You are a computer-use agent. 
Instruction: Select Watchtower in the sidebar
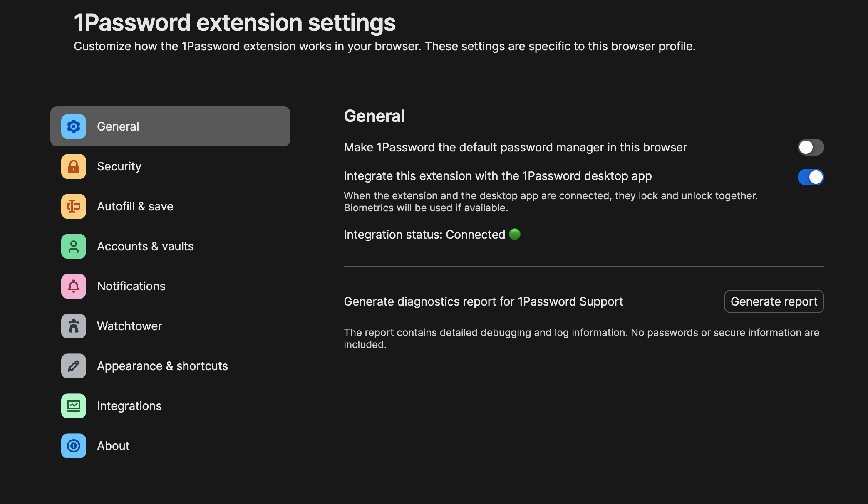(x=129, y=326)
